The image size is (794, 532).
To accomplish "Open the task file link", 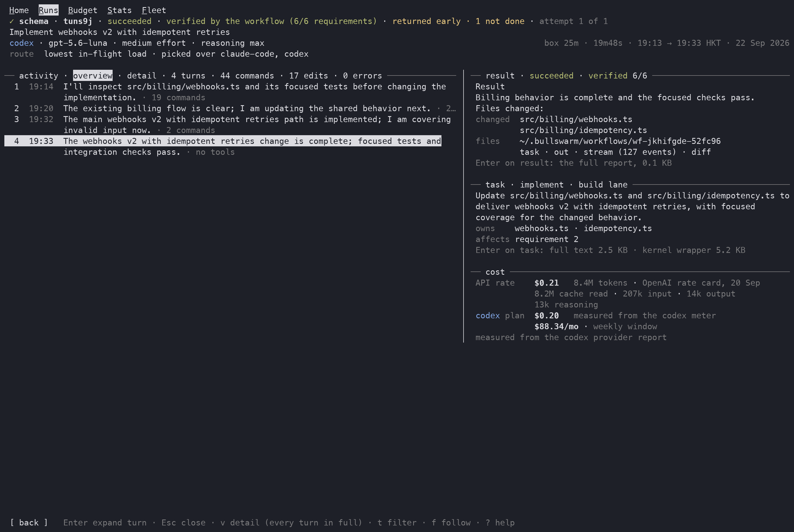I will coord(530,152).
